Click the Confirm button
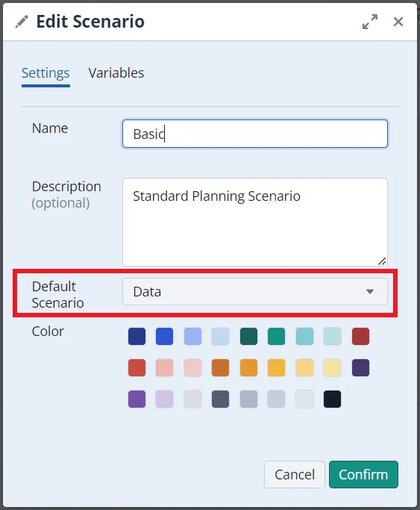This screenshot has height=510, width=420. (x=363, y=474)
